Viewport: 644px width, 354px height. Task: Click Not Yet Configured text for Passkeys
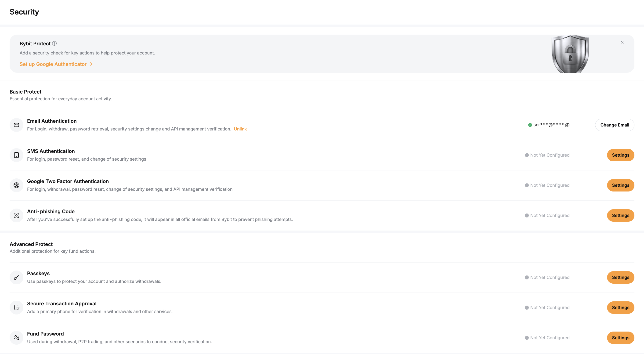[x=550, y=278]
